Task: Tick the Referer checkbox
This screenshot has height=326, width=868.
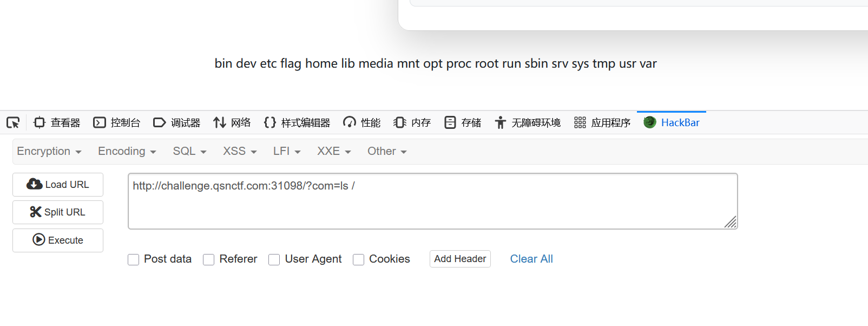Action: [209, 259]
